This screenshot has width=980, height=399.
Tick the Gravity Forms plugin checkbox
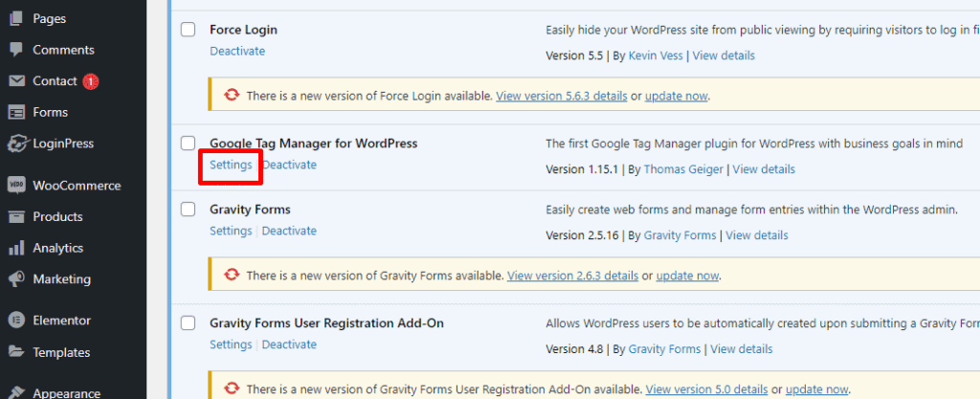pyautogui.click(x=189, y=210)
